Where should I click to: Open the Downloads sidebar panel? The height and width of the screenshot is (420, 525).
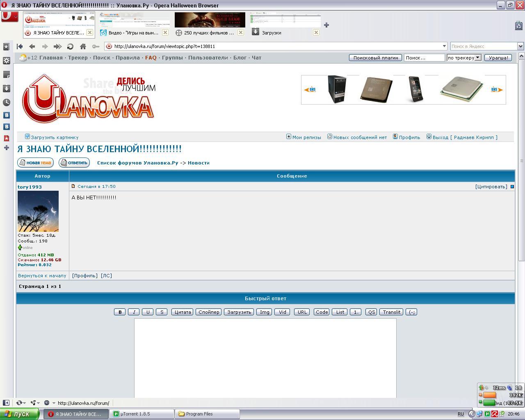coord(6,89)
